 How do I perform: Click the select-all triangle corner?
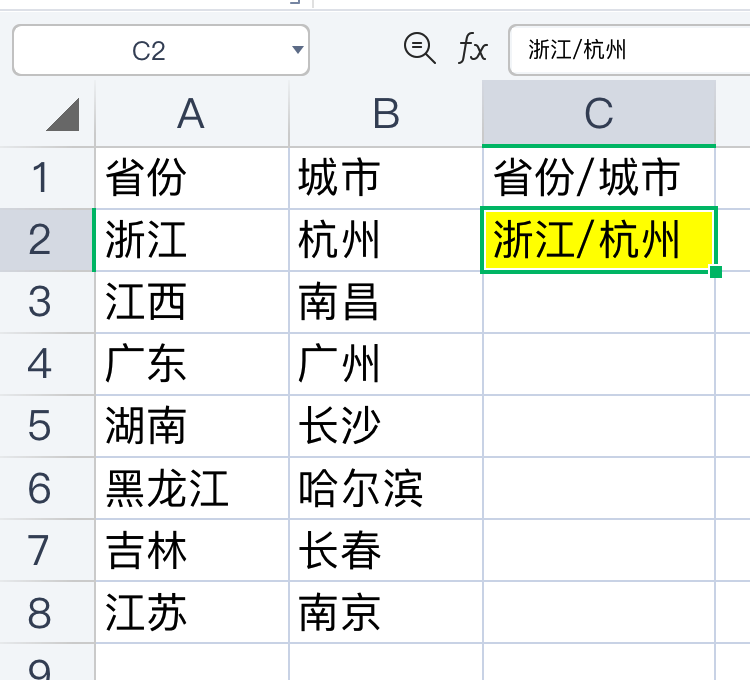click(63, 114)
